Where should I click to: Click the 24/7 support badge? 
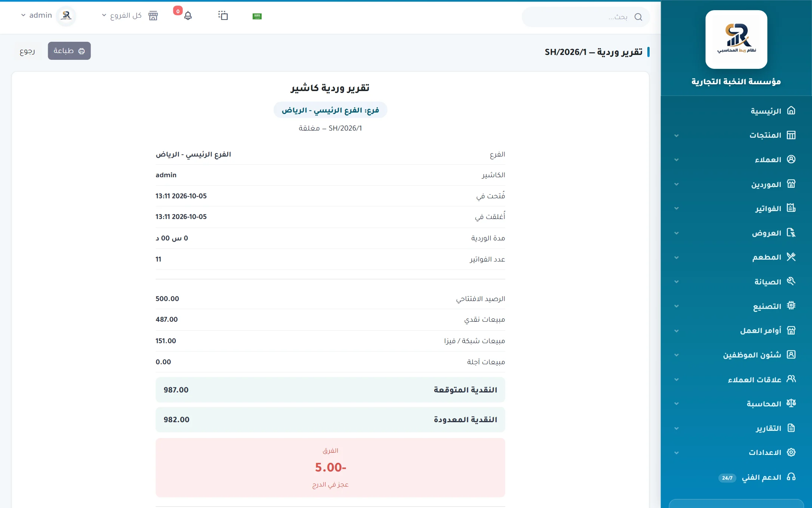click(x=727, y=478)
